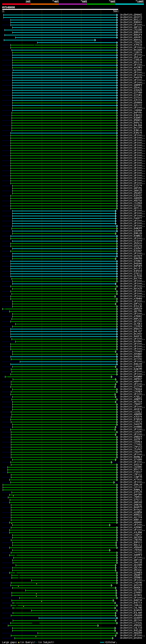The image size is (146, 644).
Task: Select the UniRef100_C3Y8C9 label
Action: 131,326
